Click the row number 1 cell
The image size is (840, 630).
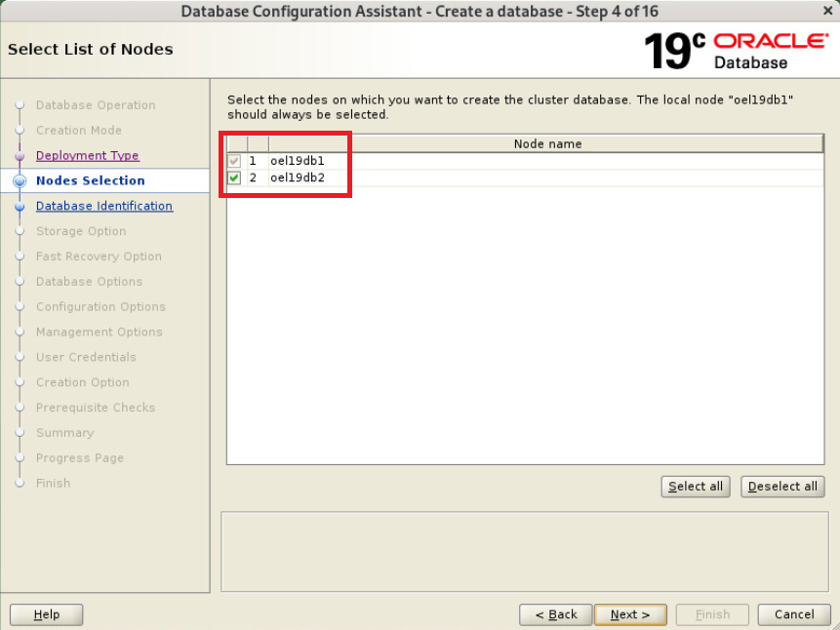point(258,161)
